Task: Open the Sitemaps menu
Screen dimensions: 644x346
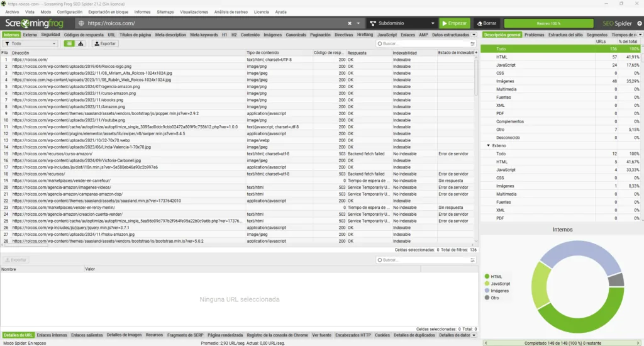Action: coord(165,12)
